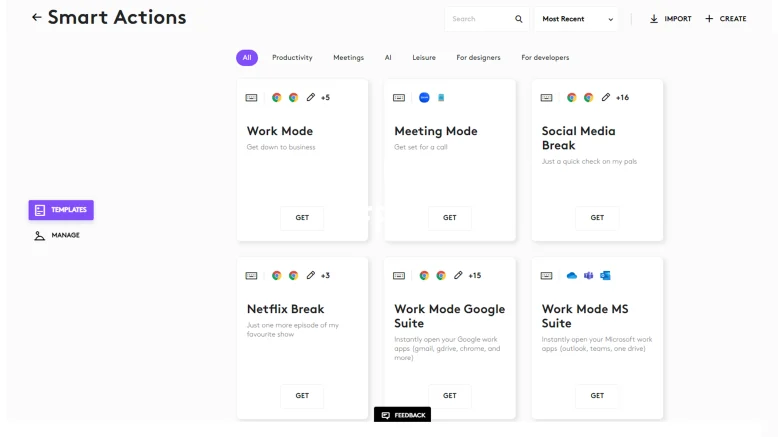
Task: Click the keyboard icon on Work Mode card
Action: (252, 98)
